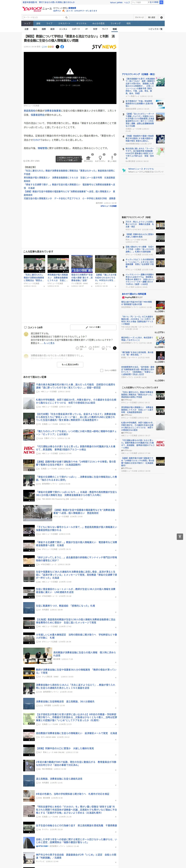Open the ライブ navigation tab

pos(49,23)
